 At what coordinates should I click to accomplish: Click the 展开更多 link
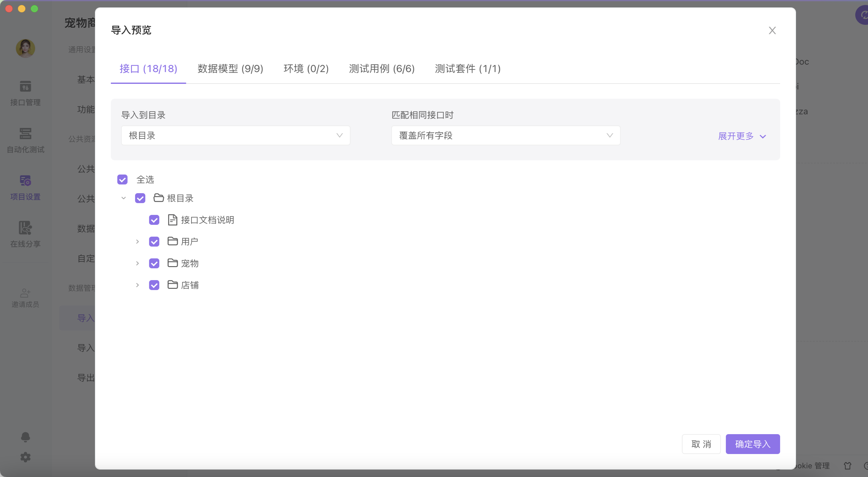[x=742, y=136]
